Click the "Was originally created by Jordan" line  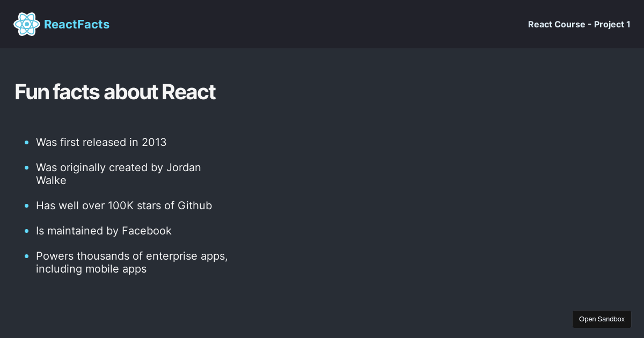(x=118, y=167)
